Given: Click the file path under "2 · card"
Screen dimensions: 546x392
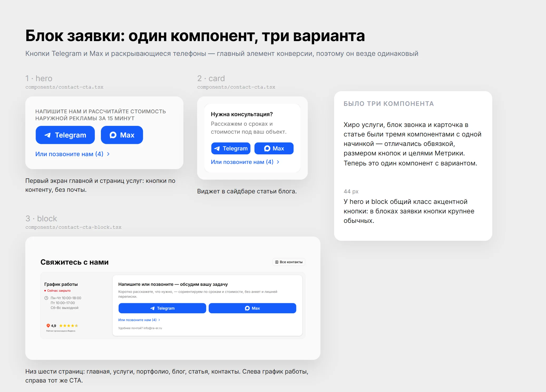Looking at the screenshot, I should tap(236, 87).
